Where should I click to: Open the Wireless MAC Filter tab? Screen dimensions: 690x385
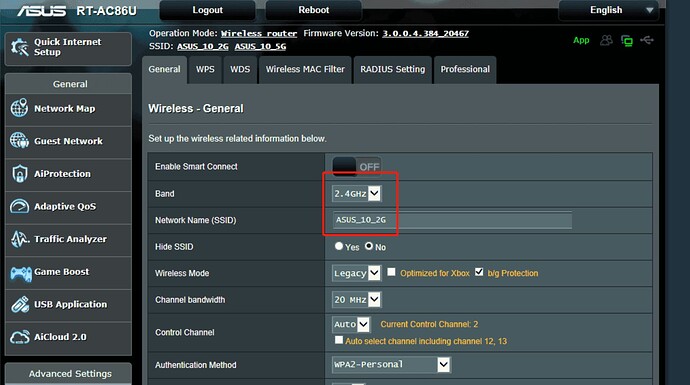click(x=305, y=70)
